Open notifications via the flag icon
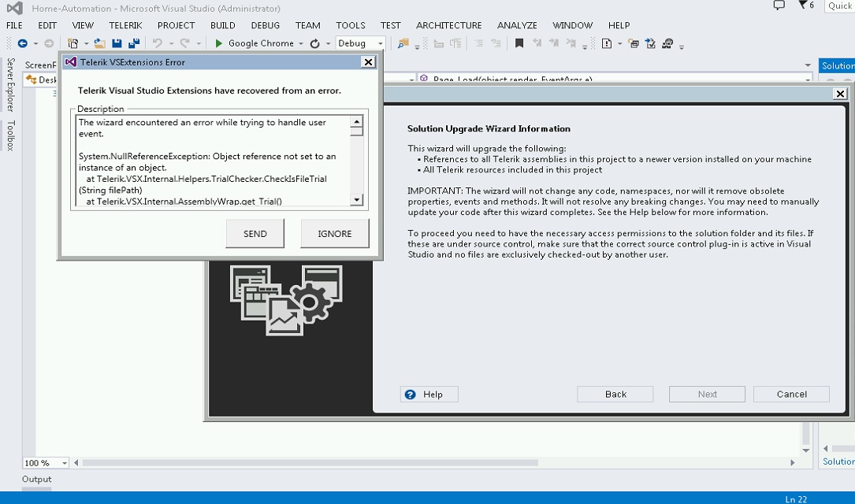Screen dimensions: 855x504 (803, 6)
